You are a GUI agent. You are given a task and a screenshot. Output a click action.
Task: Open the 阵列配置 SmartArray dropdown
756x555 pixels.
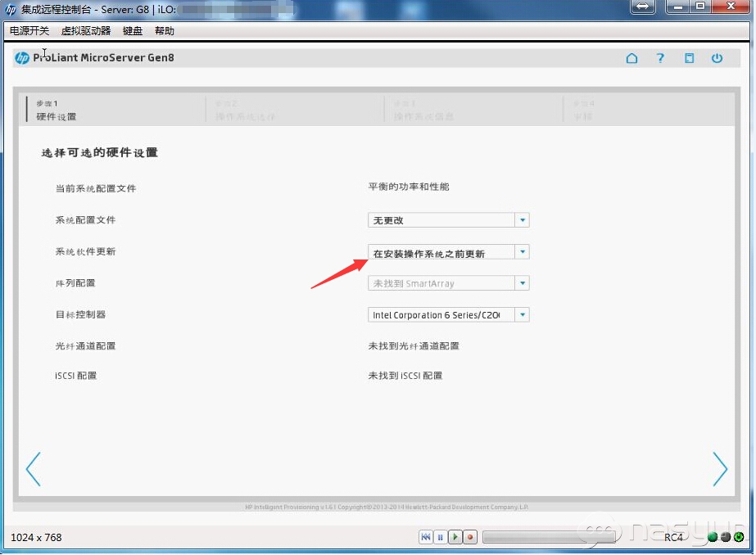coord(448,283)
